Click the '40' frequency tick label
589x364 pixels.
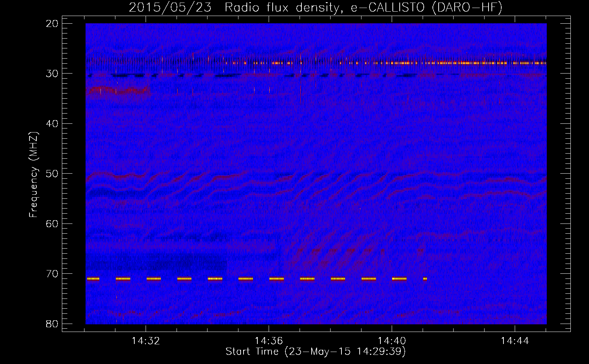[52, 124]
